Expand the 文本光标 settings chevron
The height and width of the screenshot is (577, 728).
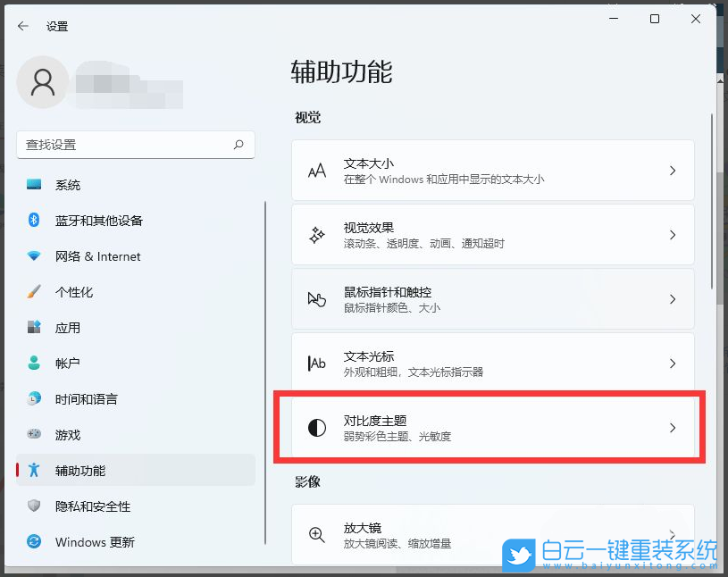(x=673, y=363)
